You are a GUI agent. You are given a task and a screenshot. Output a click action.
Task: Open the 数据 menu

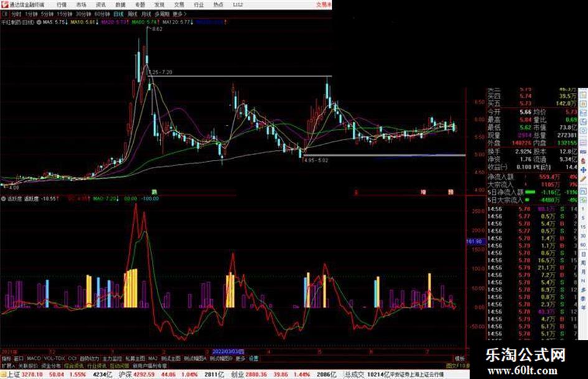[120, 5]
